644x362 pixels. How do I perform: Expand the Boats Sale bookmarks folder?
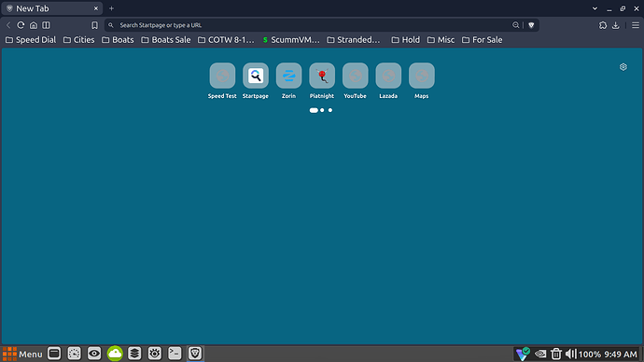[166, 40]
